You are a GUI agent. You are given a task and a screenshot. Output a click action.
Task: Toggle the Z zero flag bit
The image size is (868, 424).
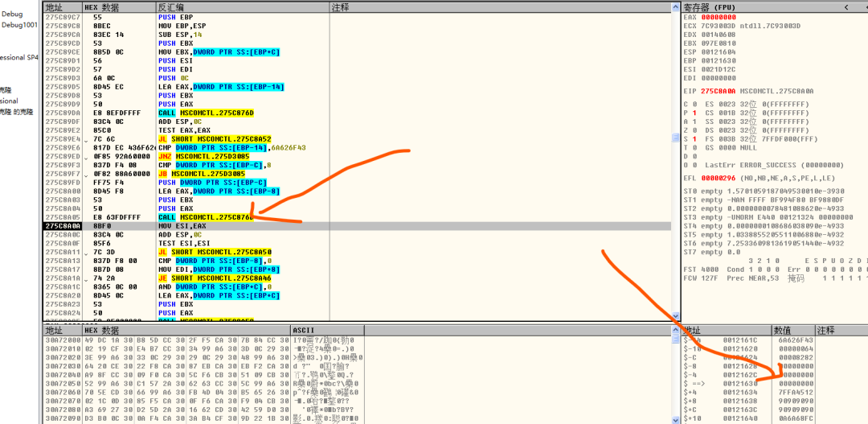click(x=694, y=130)
